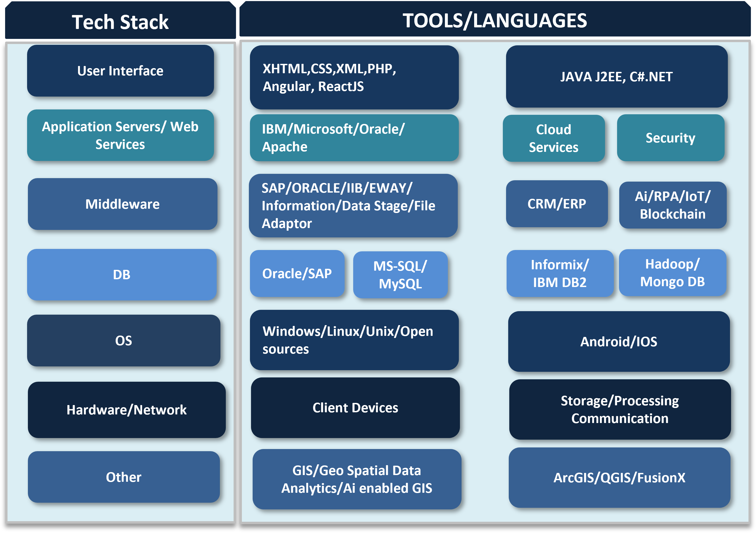Click the Tech Stack header banner
Image resolution: width=756 pixels, height=533 pixels.
click(x=120, y=20)
